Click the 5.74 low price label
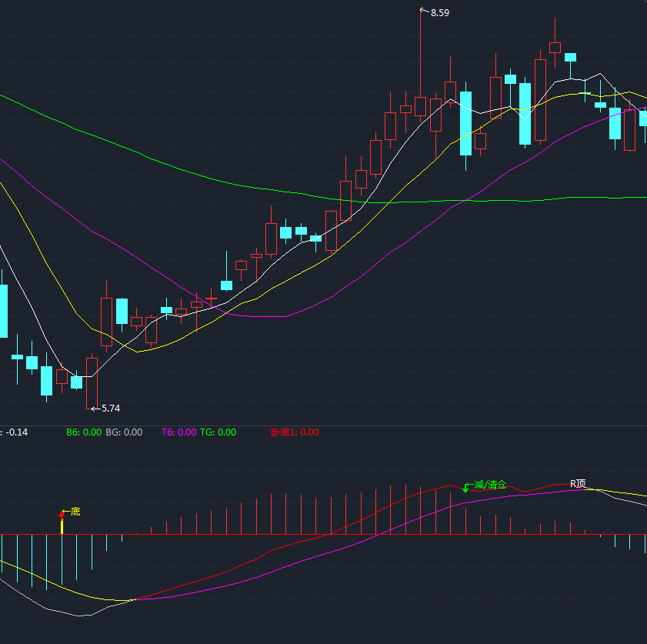Viewport: 647px width, 644px height. tap(111, 409)
